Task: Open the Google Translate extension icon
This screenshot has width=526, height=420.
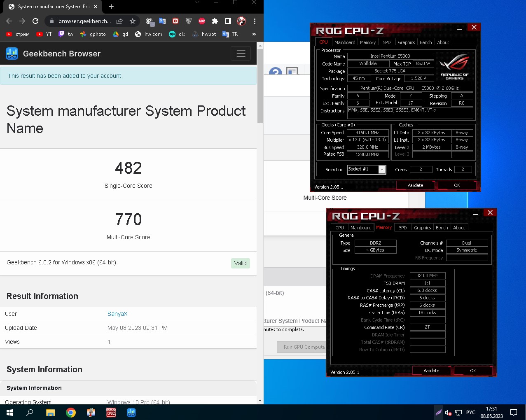Action: tap(162, 21)
